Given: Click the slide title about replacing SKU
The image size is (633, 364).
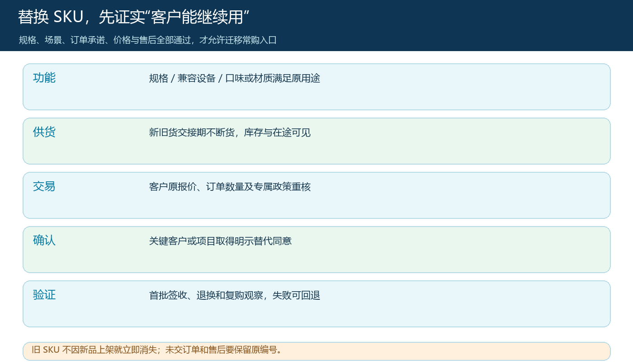Looking at the screenshot, I should [134, 17].
